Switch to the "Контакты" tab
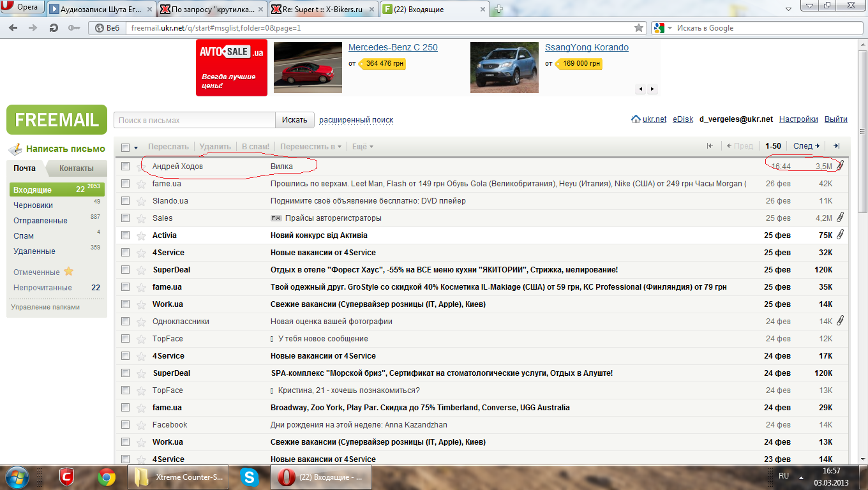The image size is (868, 490). (77, 168)
